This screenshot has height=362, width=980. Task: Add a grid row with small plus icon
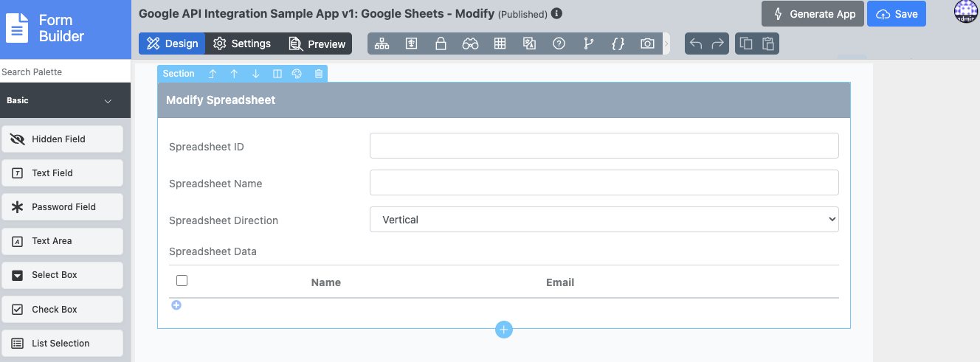[x=176, y=305]
